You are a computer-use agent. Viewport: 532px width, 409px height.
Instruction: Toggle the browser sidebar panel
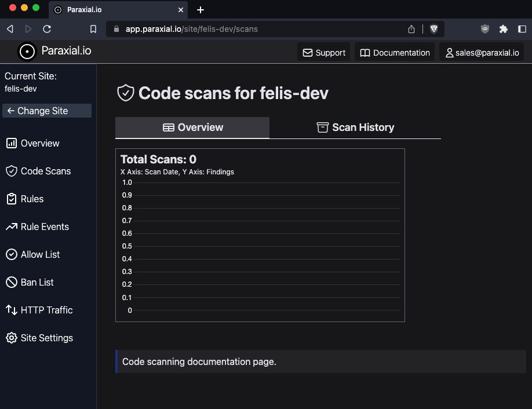coord(522,29)
